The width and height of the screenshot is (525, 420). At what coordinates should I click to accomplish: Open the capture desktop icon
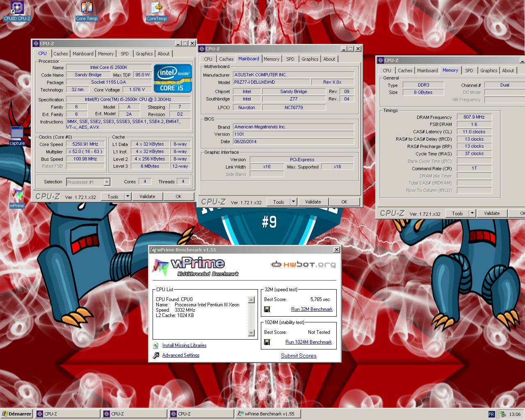click(17, 136)
